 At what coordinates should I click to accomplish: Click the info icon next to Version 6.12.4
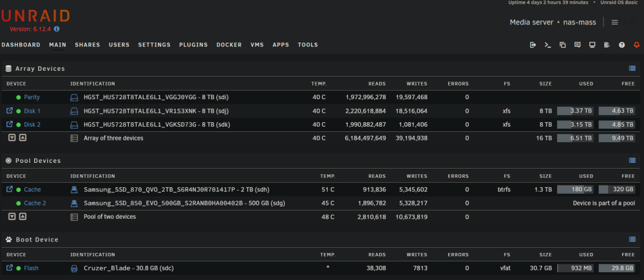tap(57, 29)
